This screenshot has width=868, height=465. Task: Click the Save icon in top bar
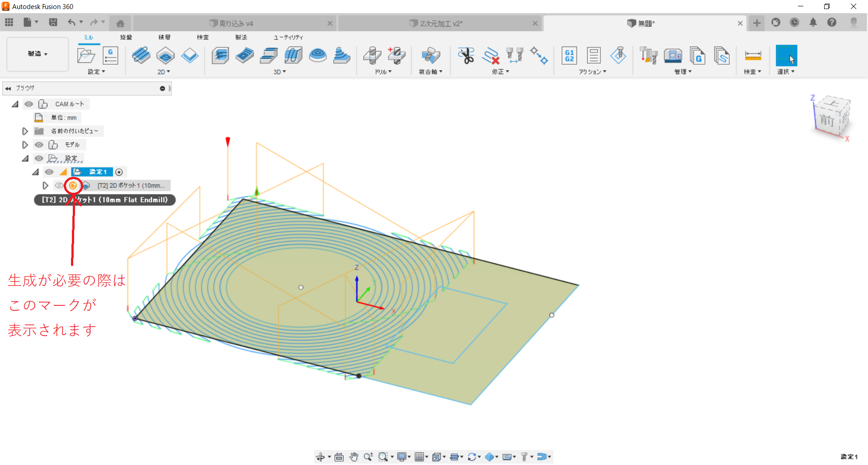[x=53, y=22]
